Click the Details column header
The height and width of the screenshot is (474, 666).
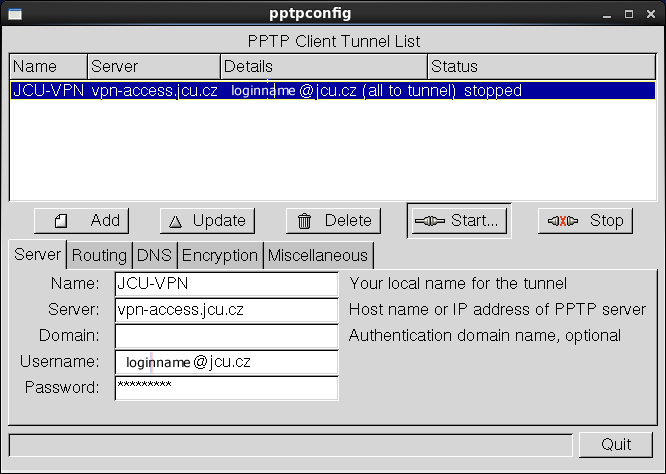(x=324, y=66)
